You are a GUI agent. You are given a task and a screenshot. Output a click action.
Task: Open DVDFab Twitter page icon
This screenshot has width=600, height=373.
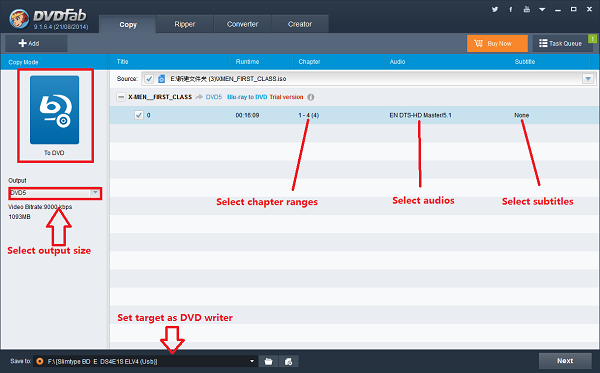tap(495, 9)
